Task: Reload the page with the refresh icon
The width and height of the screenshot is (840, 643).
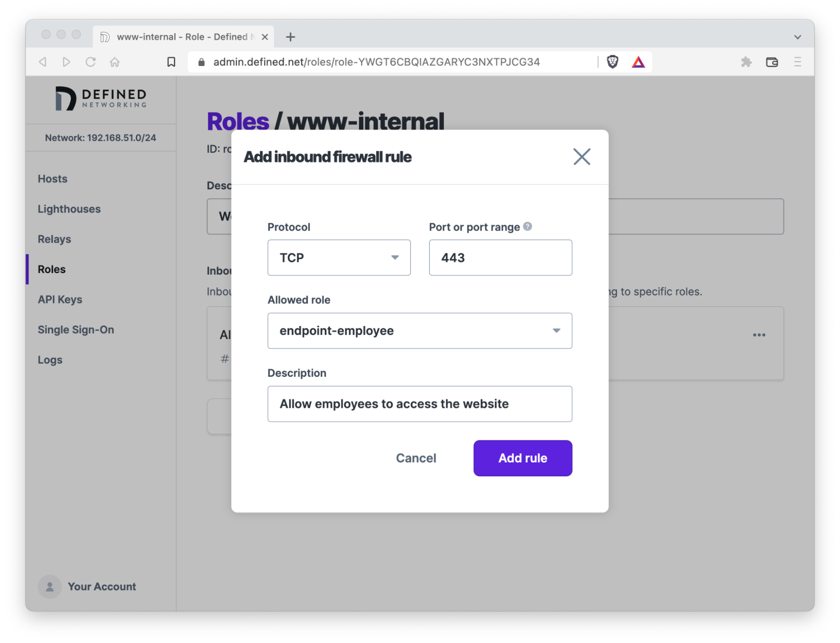Action: click(x=90, y=62)
